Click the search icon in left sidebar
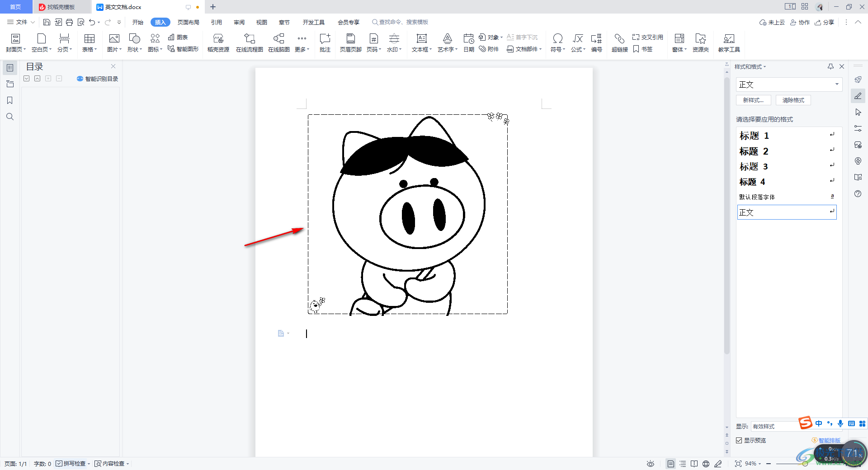Image resolution: width=868 pixels, height=470 pixels. (10, 117)
